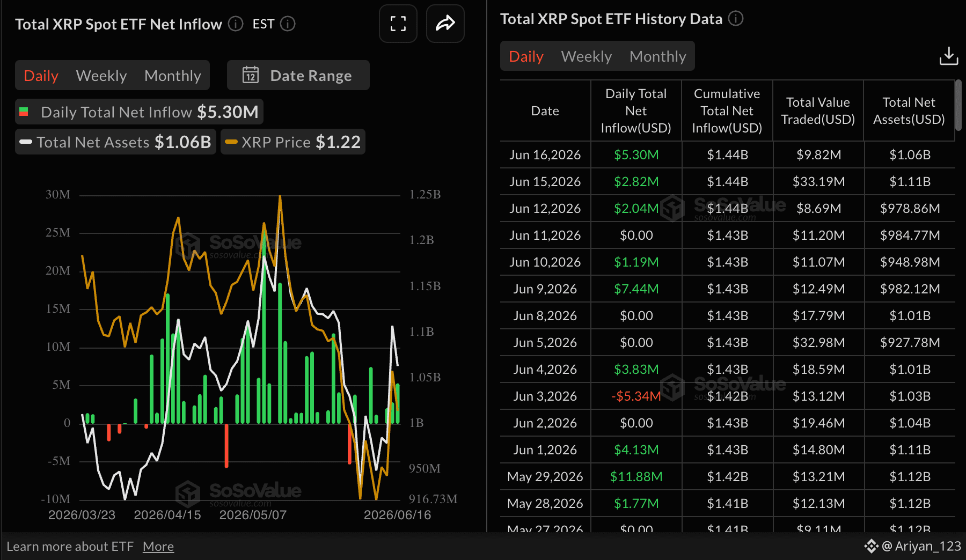Click the May 29,2026 date cell

click(x=545, y=477)
